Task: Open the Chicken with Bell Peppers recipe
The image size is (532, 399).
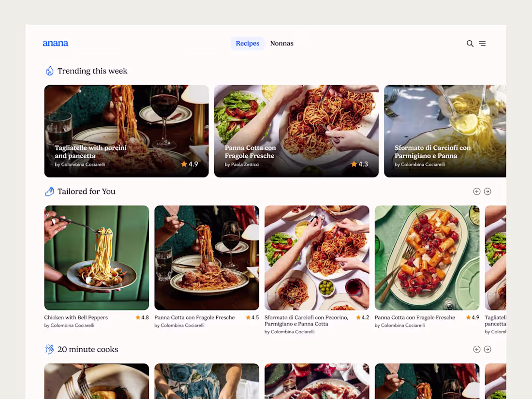Action: pyautogui.click(x=96, y=258)
